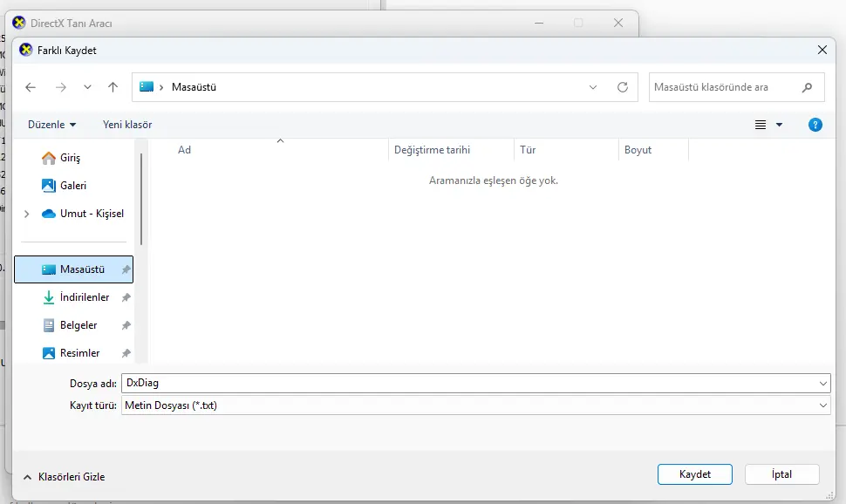Click the Kaydet button
Screen dimensions: 846x504
tap(695, 474)
